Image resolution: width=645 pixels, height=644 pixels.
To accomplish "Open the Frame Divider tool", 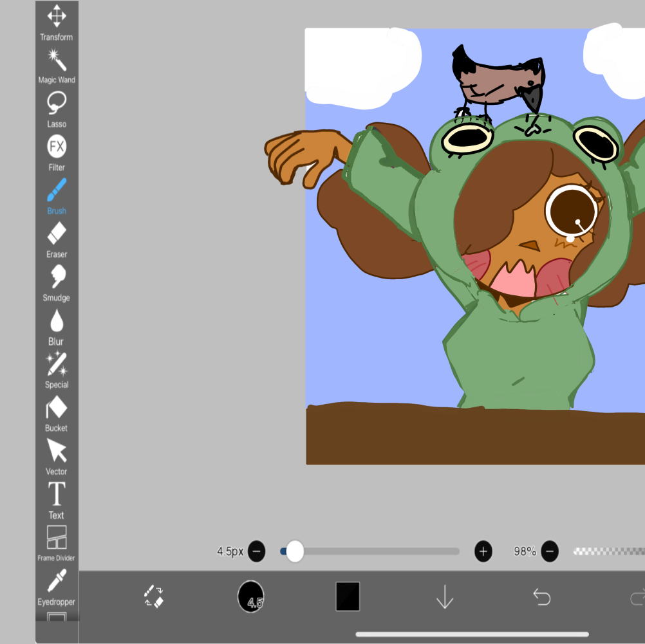I will pyautogui.click(x=57, y=542).
